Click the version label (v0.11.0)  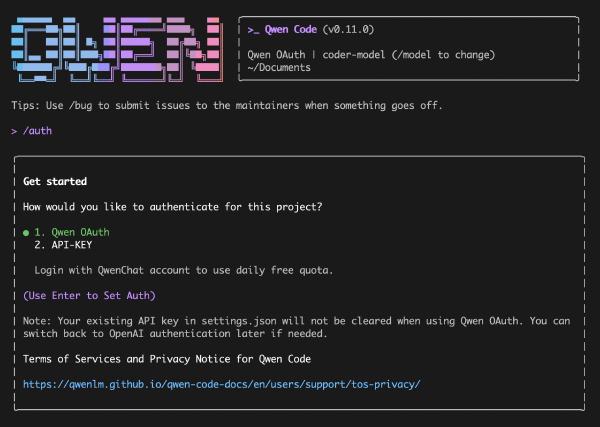click(x=348, y=29)
